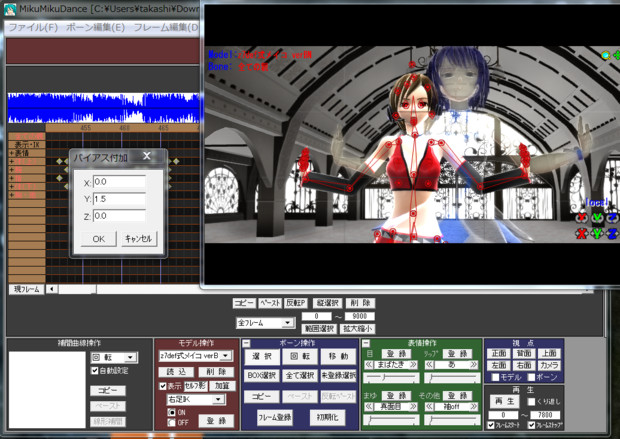Click the 全て選択 button in bone panel
Image resolution: width=620 pixels, height=439 pixels.
(x=300, y=375)
